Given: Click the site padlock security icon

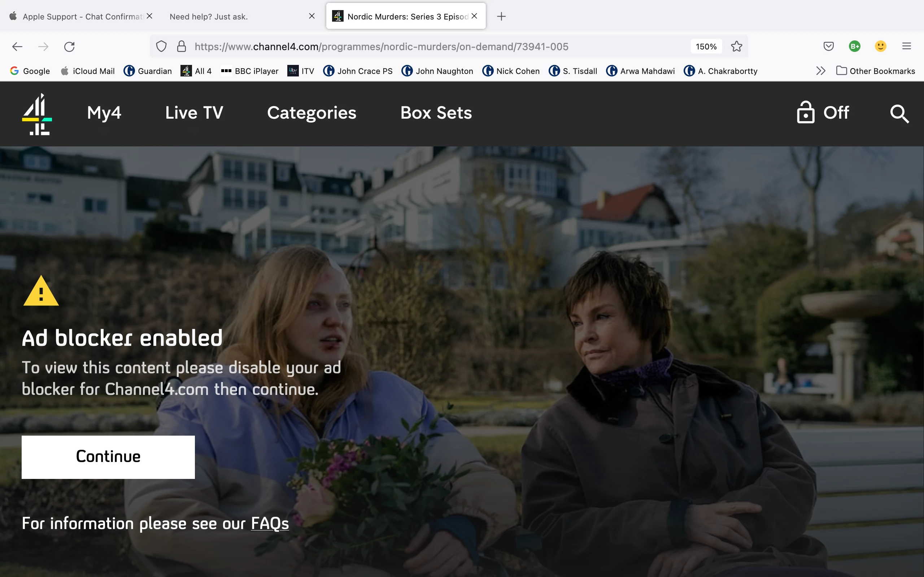Looking at the screenshot, I should click(x=181, y=47).
